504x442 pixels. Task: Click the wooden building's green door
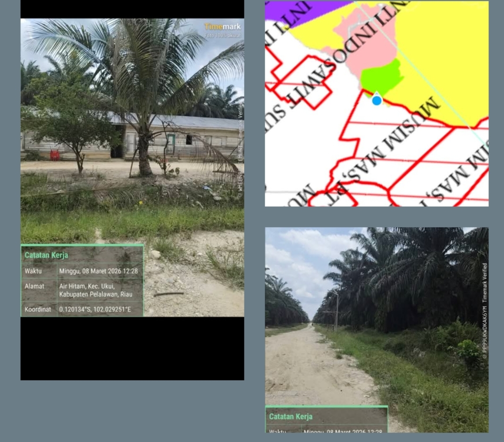click(x=170, y=143)
